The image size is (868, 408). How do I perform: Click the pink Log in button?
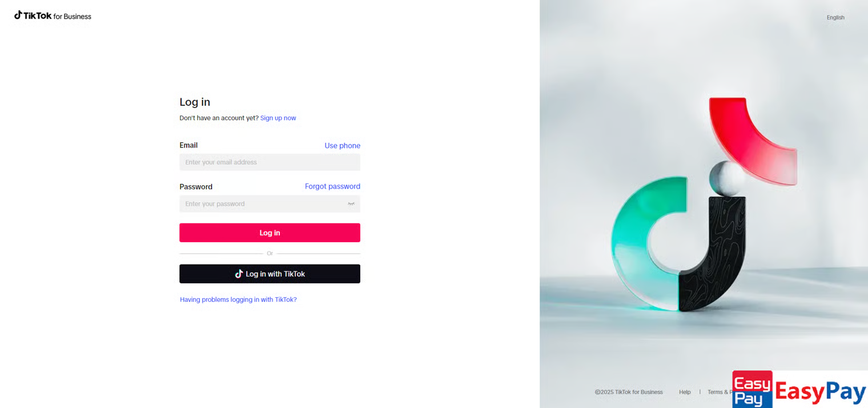[x=270, y=233]
